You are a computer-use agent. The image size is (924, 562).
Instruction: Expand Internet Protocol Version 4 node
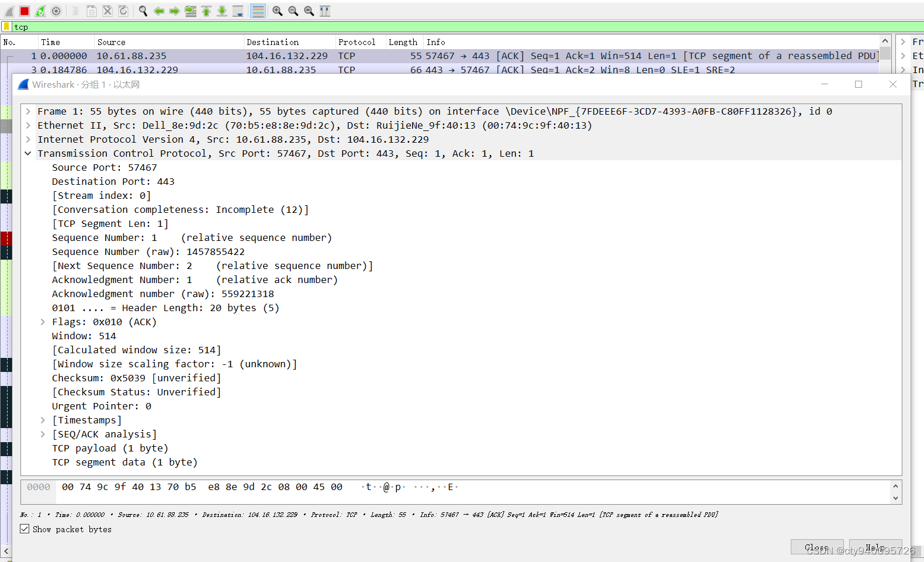pyautogui.click(x=27, y=139)
